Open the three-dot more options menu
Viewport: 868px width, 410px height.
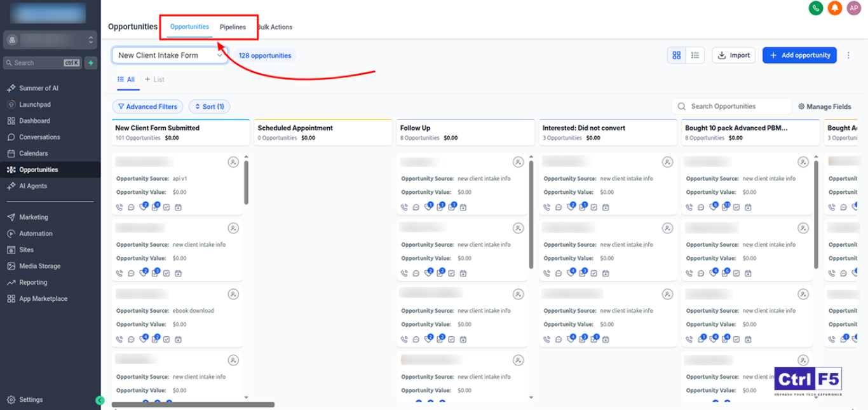point(848,55)
